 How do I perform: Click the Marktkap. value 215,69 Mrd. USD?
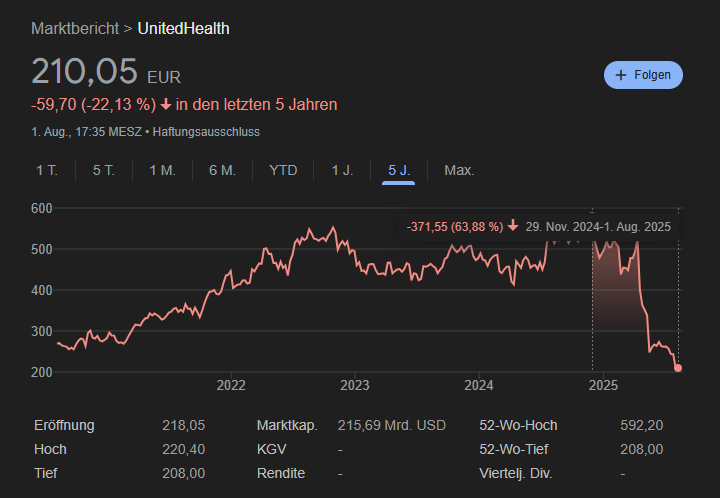point(392,425)
